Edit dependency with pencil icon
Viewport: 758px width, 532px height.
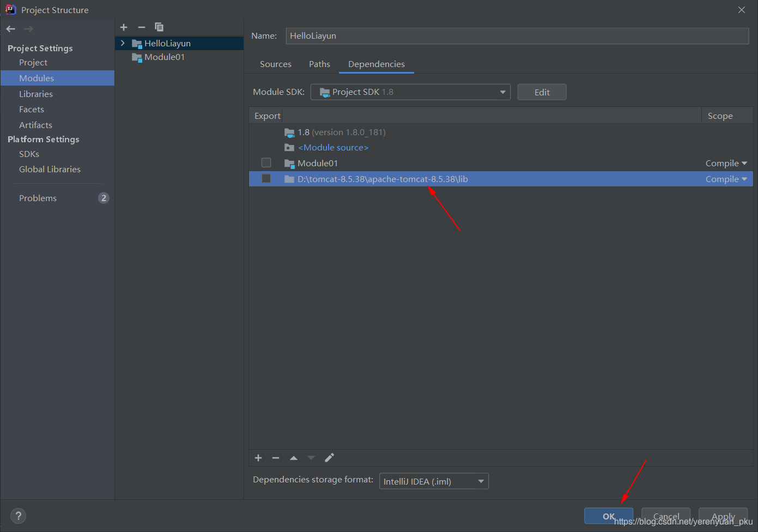tap(329, 458)
